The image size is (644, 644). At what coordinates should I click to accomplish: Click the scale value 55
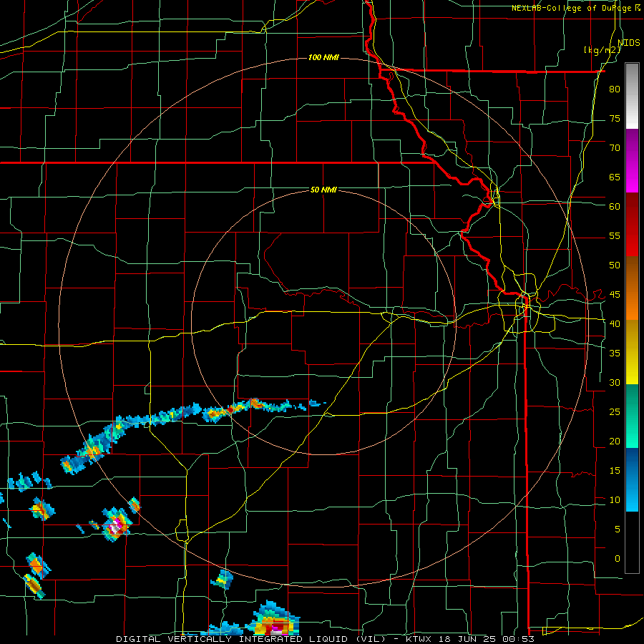[x=615, y=235]
